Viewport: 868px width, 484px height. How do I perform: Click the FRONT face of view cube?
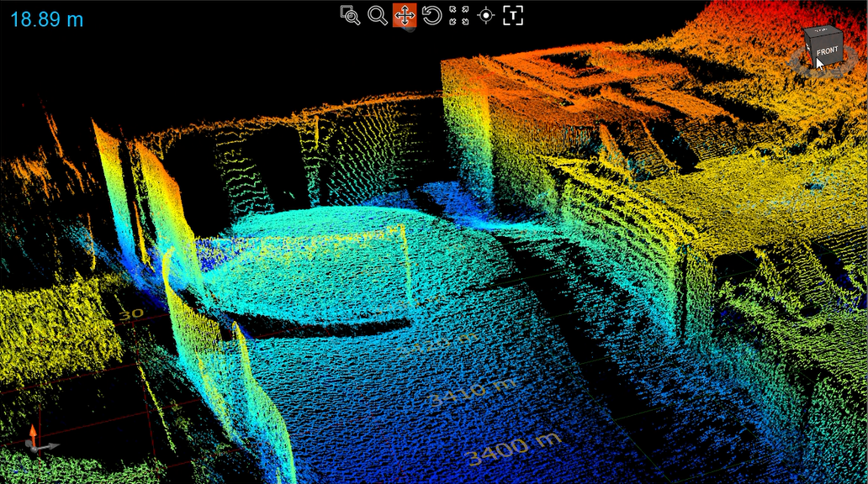pyautogui.click(x=827, y=52)
